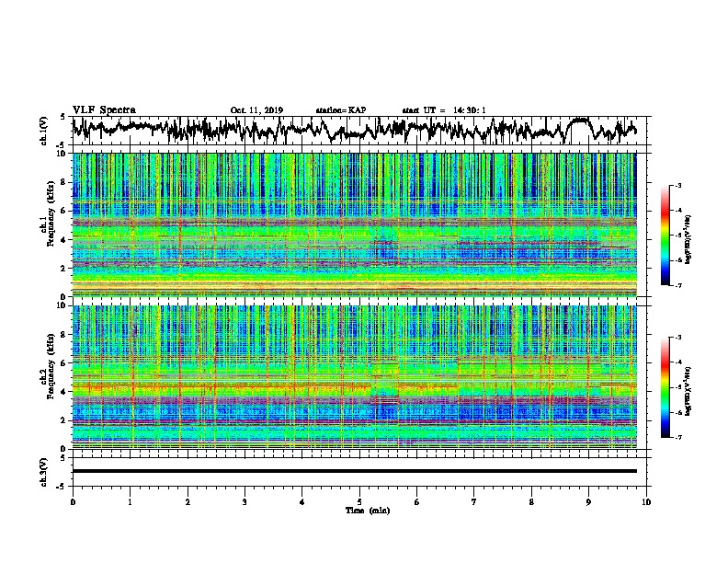The height and width of the screenshot is (563, 728).
Task: Click the "2" tick on ch.1 frequency axis
Action: 65,268
